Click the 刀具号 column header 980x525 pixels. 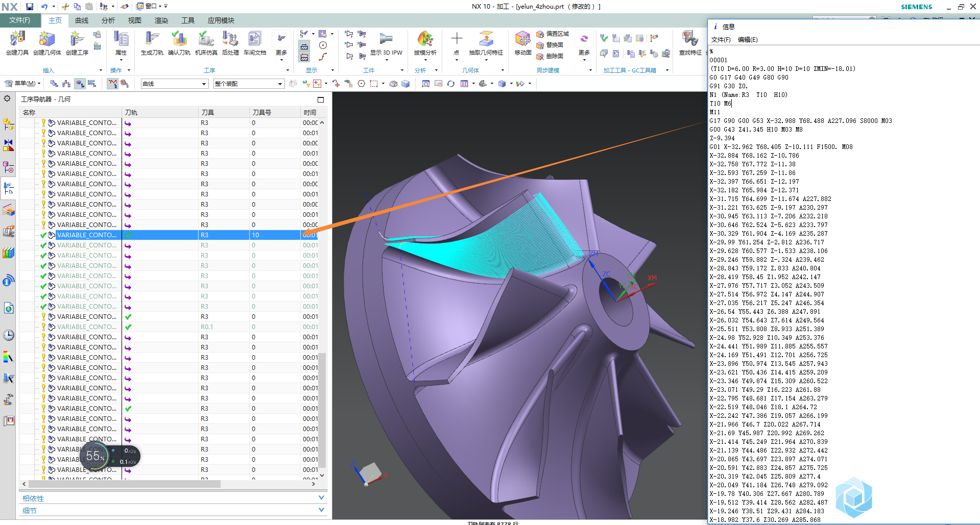point(275,112)
